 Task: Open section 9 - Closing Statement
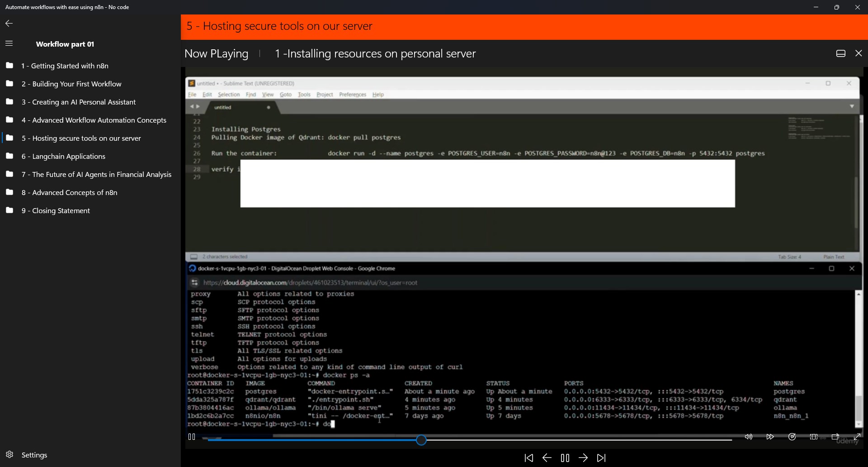(x=56, y=210)
